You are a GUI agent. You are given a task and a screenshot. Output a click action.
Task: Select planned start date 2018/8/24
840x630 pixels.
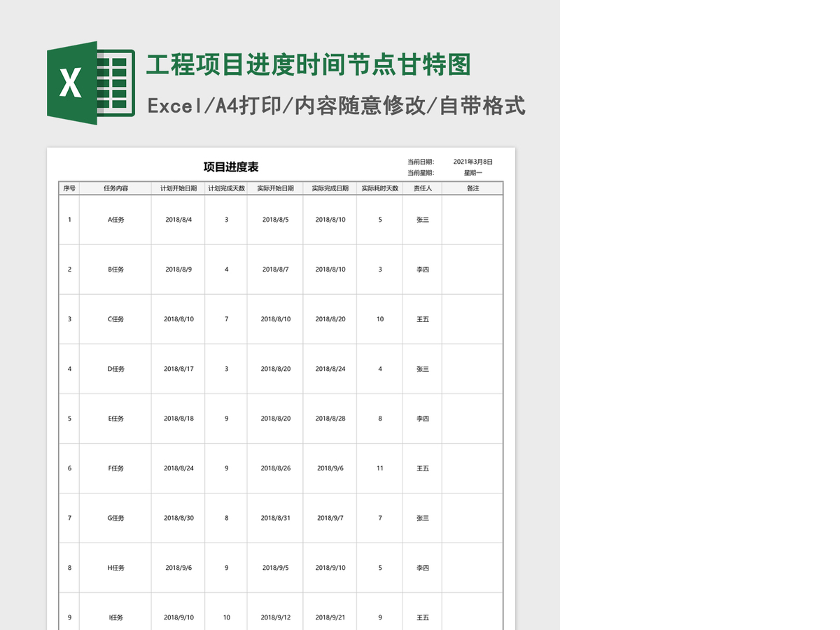point(178,468)
